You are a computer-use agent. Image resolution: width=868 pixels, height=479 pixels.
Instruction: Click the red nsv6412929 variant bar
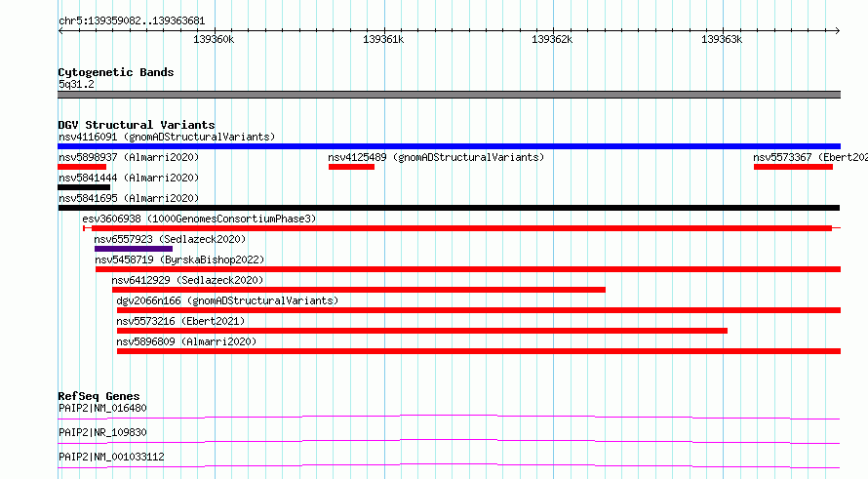(x=359, y=290)
